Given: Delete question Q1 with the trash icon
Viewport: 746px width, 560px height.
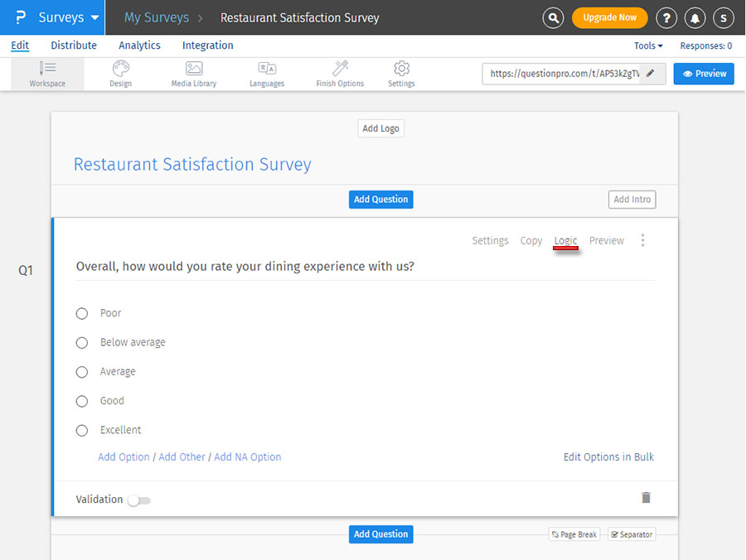Looking at the screenshot, I should [x=646, y=497].
